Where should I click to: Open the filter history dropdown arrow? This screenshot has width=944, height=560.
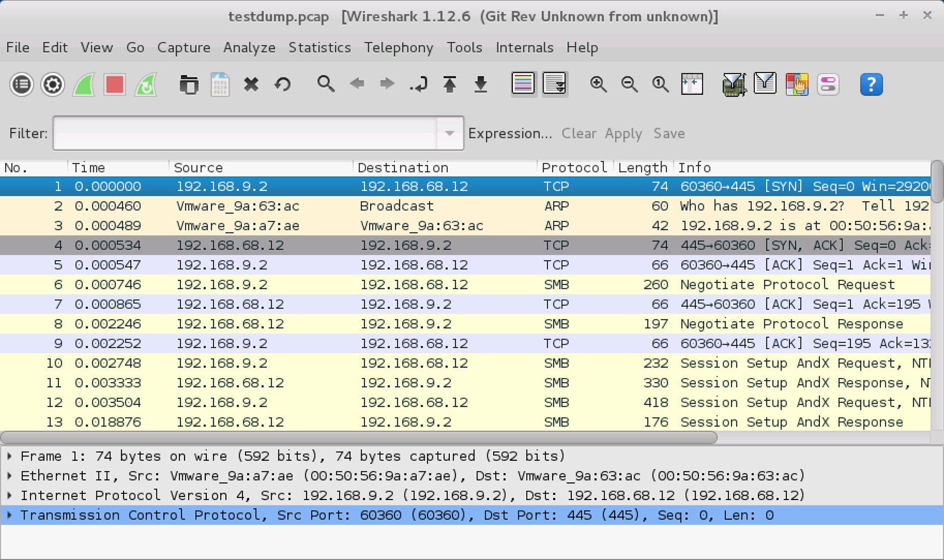point(449,133)
